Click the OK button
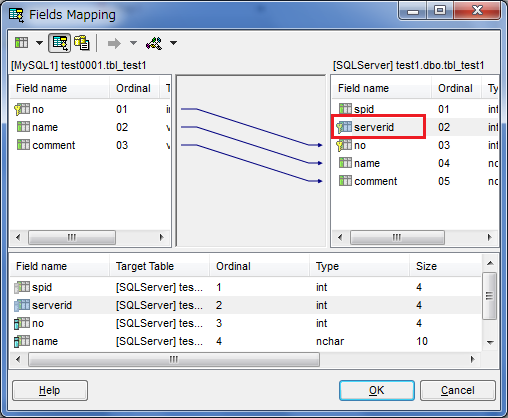The width and height of the screenshot is (508, 418). pos(377,390)
